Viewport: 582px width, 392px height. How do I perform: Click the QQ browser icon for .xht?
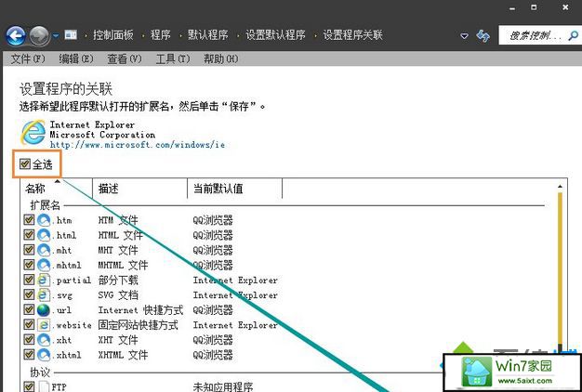point(44,340)
